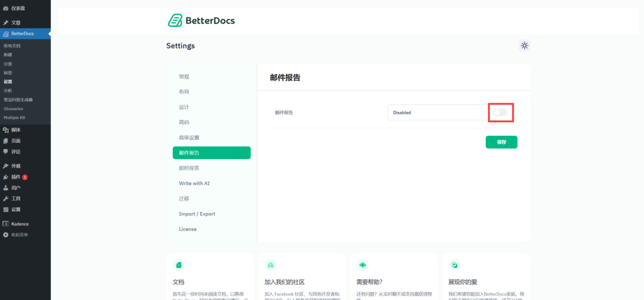
Task: Open the Shortcodes settings tab
Action: click(x=211, y=122)
